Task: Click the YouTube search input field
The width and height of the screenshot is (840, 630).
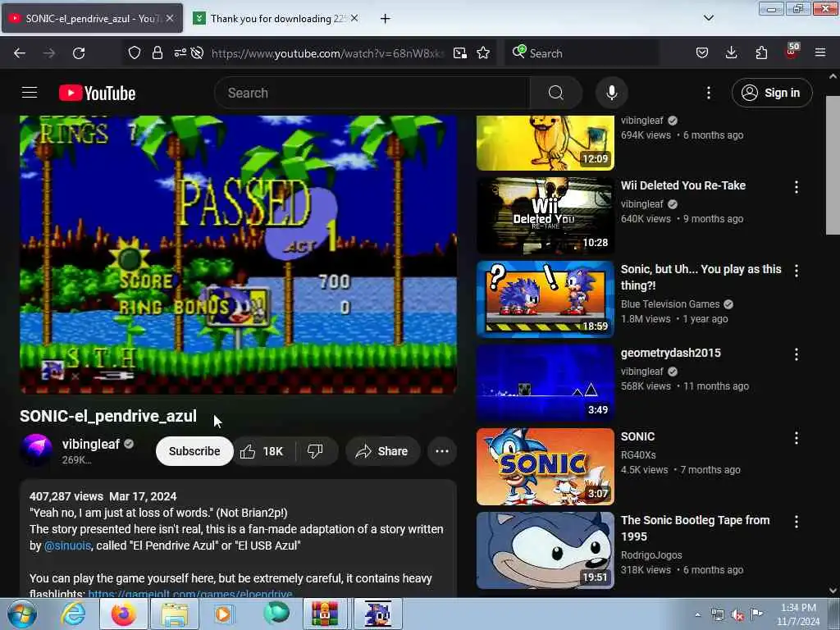Action: click(372, 93)
